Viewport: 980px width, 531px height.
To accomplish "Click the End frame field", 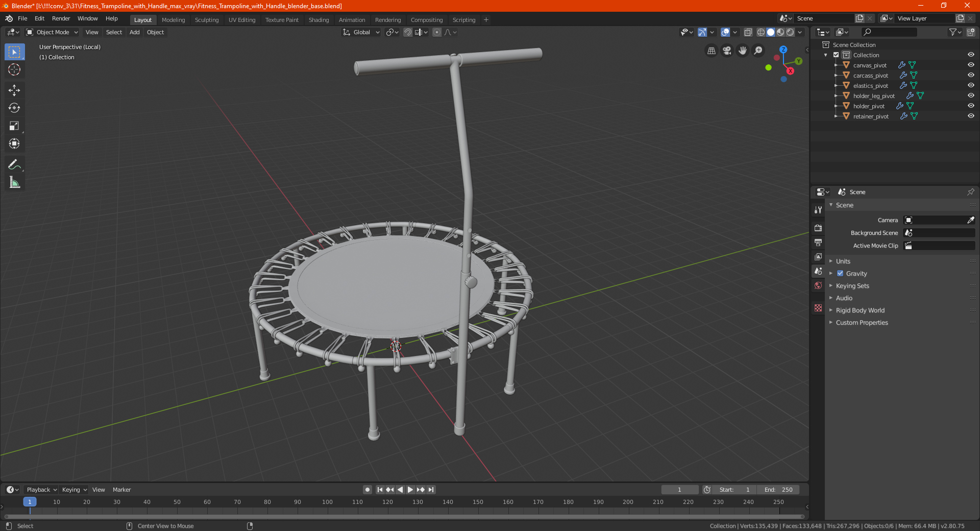I will point(778,490).
